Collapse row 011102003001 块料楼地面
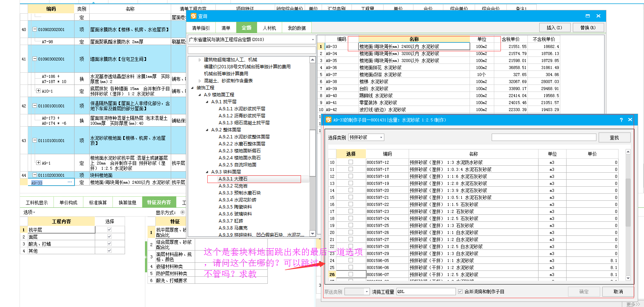The width and height of the screenshot is (644, 307). pos(35,175)
